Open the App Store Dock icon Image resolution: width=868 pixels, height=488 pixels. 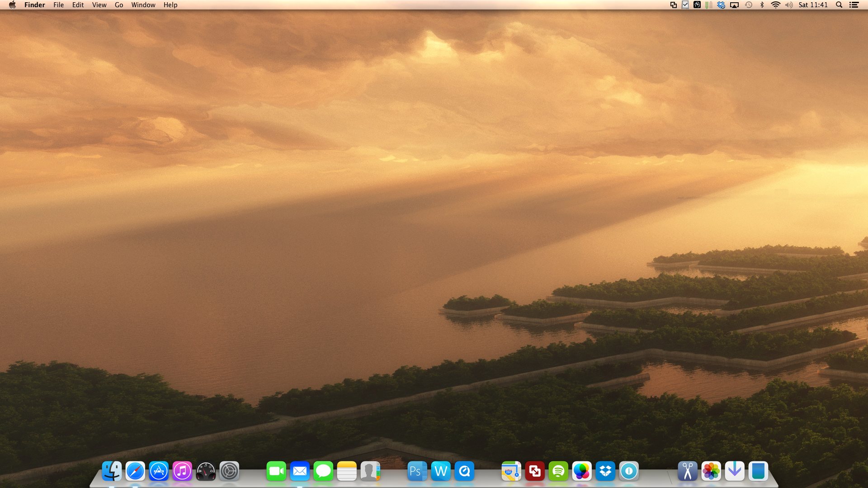click(x=159, y=471)
